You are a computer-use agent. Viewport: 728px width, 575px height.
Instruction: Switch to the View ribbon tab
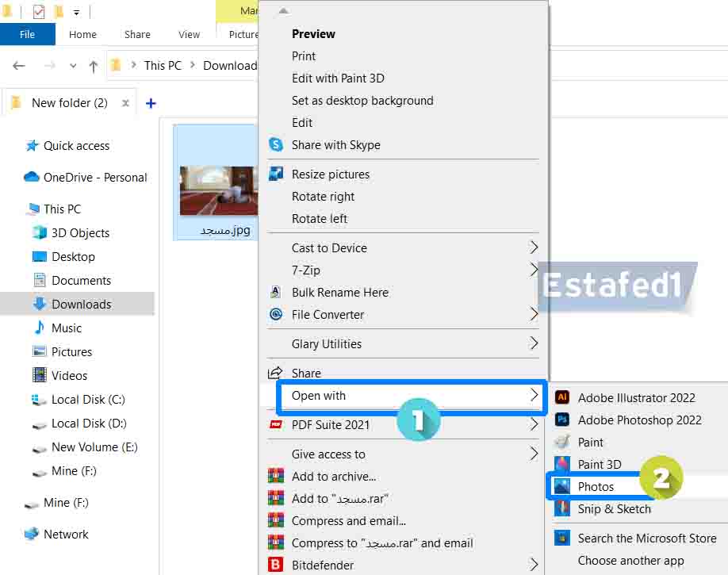coord(189,34)
